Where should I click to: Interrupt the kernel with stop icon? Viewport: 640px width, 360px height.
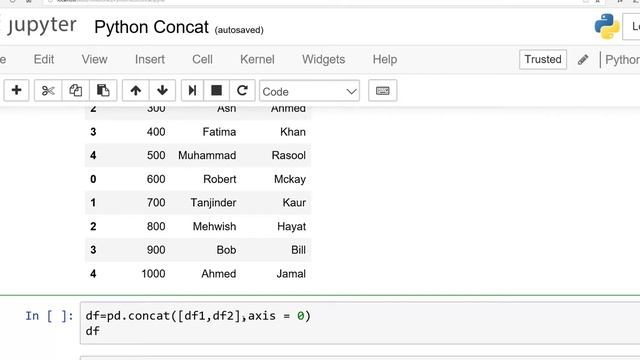(216, 90)
